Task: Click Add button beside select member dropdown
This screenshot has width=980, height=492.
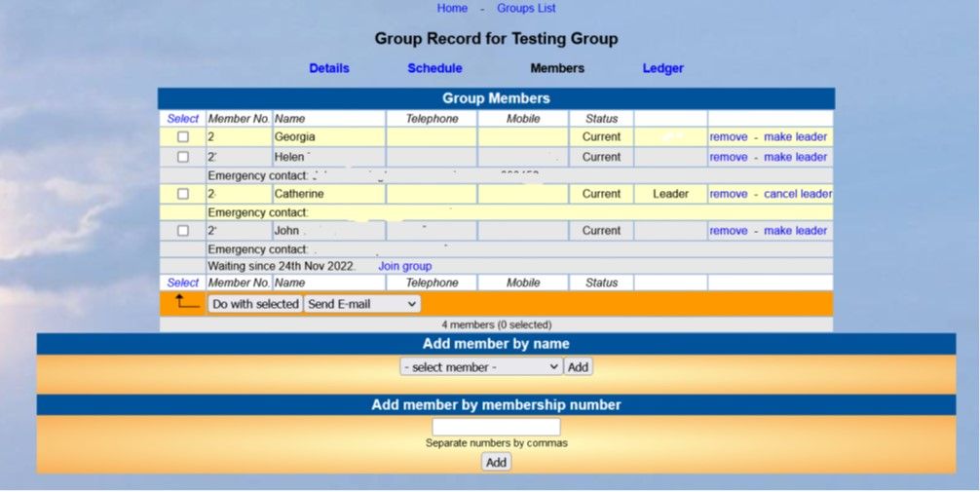Action: click(578, 367)
